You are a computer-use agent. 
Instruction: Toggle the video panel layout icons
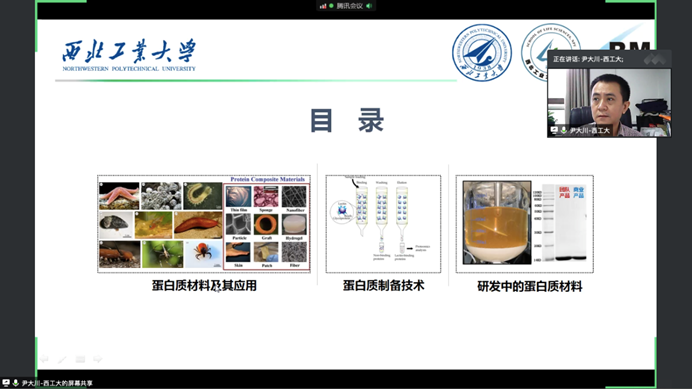click(x=654, y=59)
